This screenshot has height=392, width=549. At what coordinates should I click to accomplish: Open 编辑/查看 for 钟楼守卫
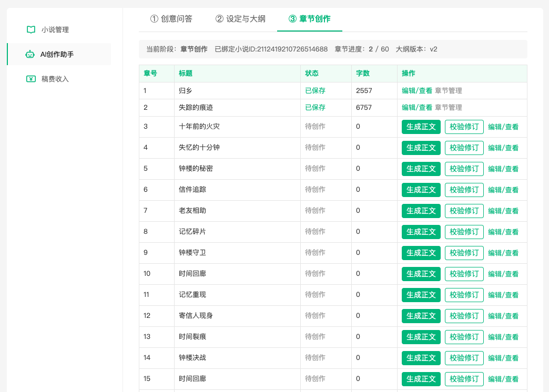[503, 253]
